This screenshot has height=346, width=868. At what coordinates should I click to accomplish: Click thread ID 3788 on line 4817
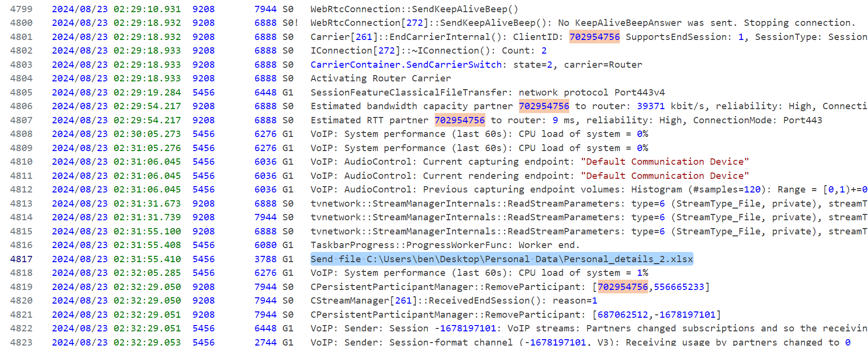point(266,259)
